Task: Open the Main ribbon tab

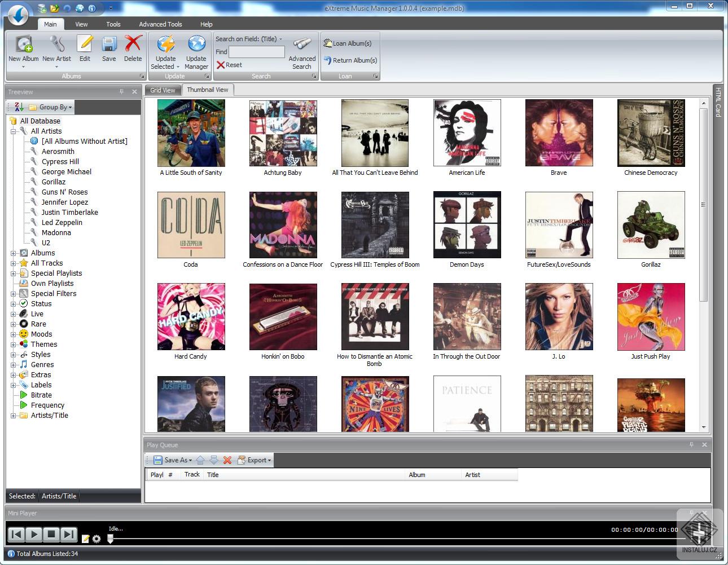Action: (x=50, y=24)
